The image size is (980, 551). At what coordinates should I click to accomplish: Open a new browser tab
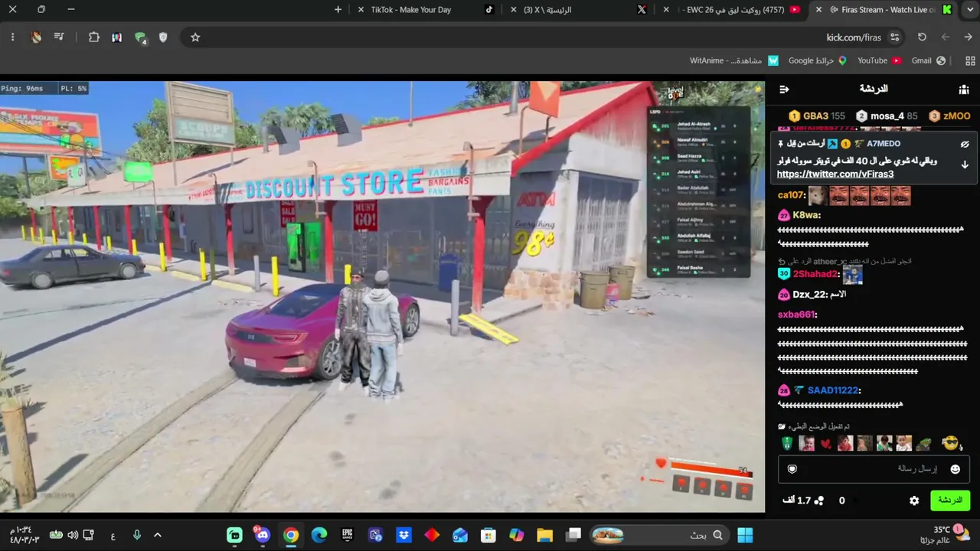coord(338,10)
